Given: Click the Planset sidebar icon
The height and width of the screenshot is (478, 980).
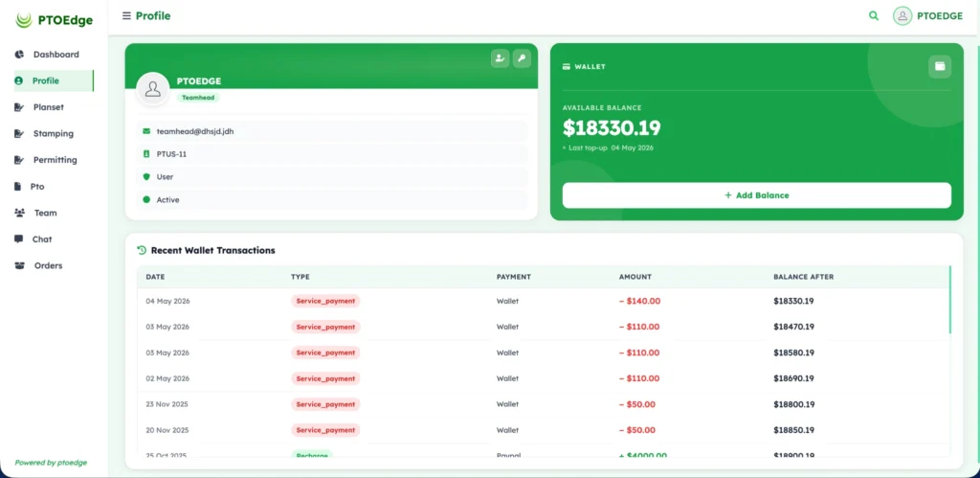Looking at the screenshot, I should click(x=19, y=107).
